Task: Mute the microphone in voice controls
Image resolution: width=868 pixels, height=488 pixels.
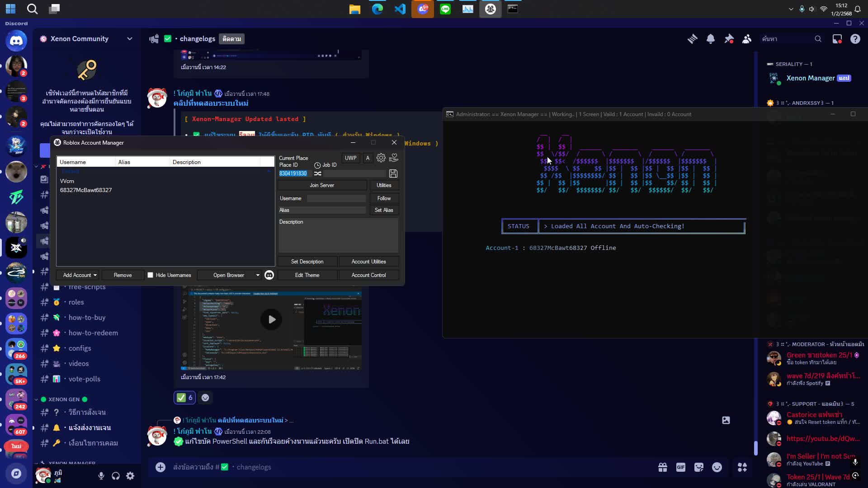Action: tap(101, 475)
